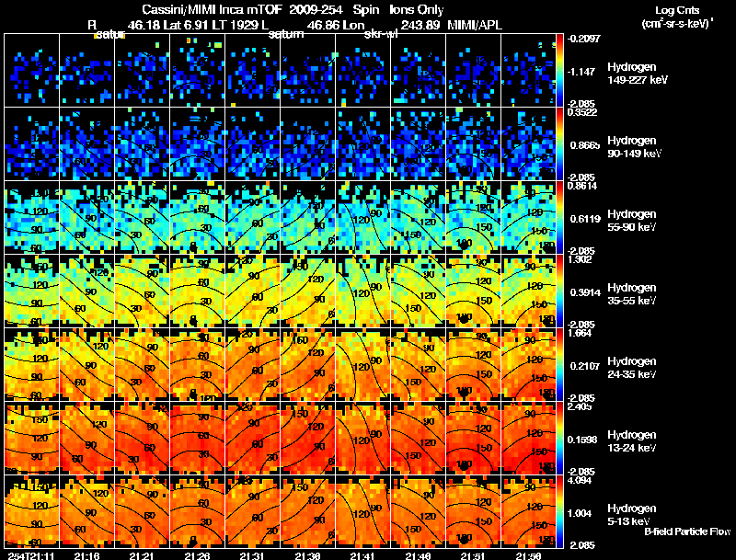The height and width of the screenshot is (560, 736).
Task: Select the 21:31 panel in Hydrogen 35-55 keV row
Action: 252,291
